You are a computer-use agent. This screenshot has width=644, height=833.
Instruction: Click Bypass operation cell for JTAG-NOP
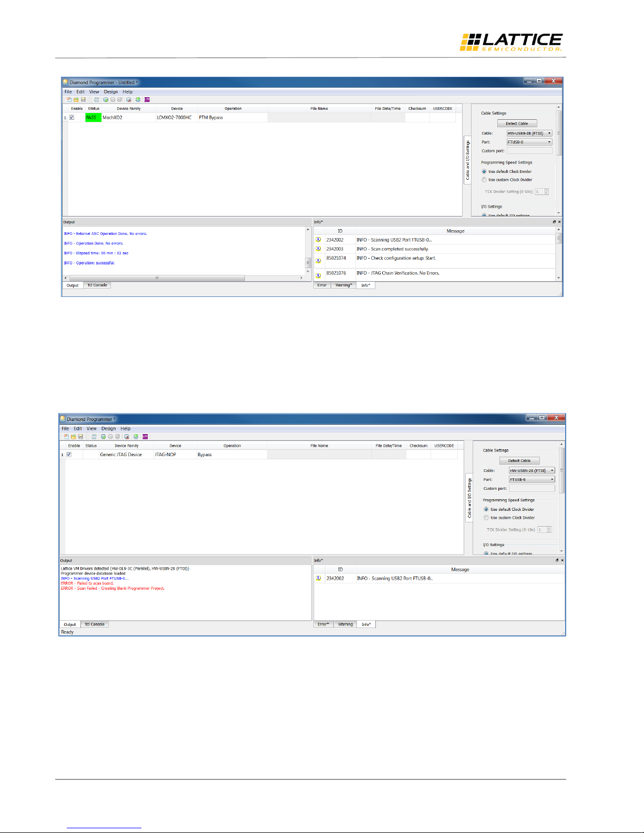(x=232, y=455)
